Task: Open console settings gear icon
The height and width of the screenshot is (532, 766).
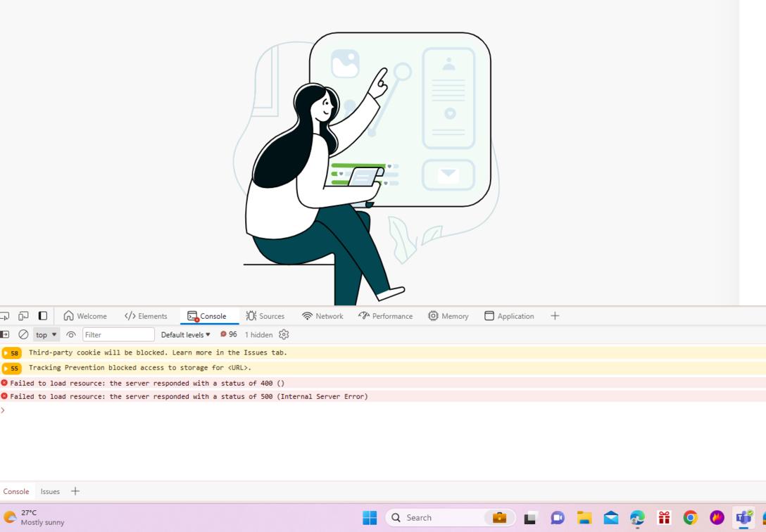Action: [x=284, y=335]
